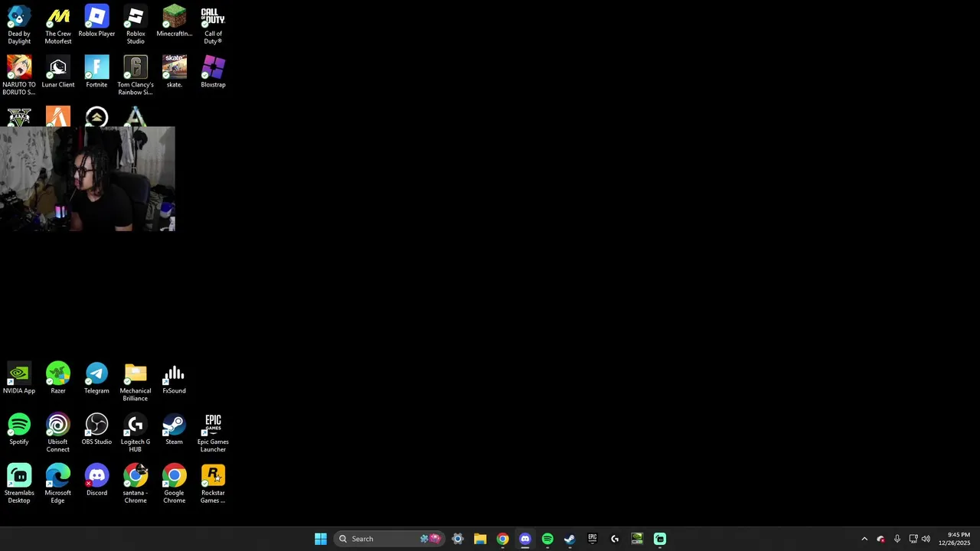980x551 pixels.
Task: Click the taskbar Search box
Action: click(390, 539)
